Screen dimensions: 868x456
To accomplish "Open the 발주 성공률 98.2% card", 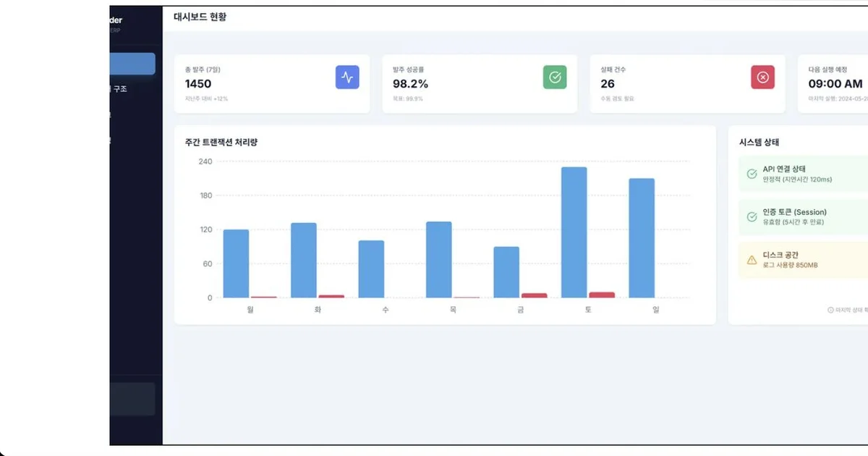I will [x=480, y=84].
